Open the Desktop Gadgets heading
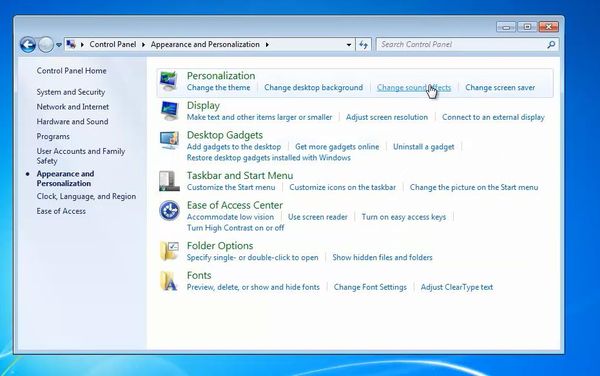 pos(225,135)
